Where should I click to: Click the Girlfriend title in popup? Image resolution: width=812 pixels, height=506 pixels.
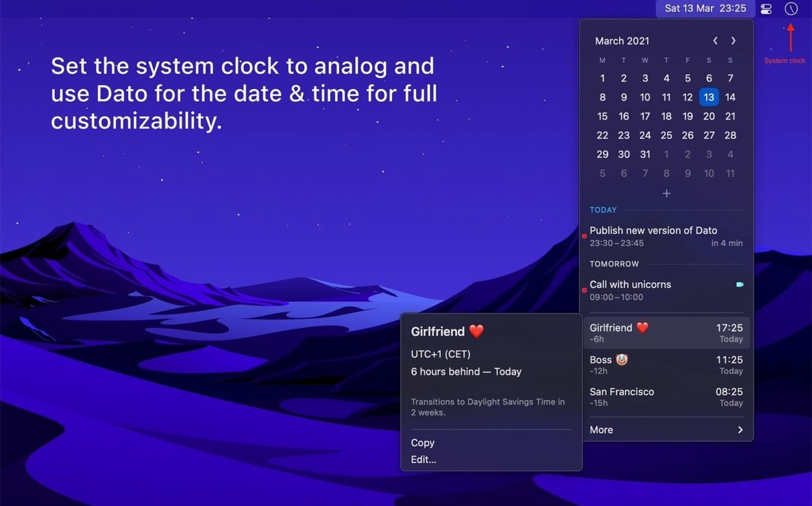[x=447, y=332]
